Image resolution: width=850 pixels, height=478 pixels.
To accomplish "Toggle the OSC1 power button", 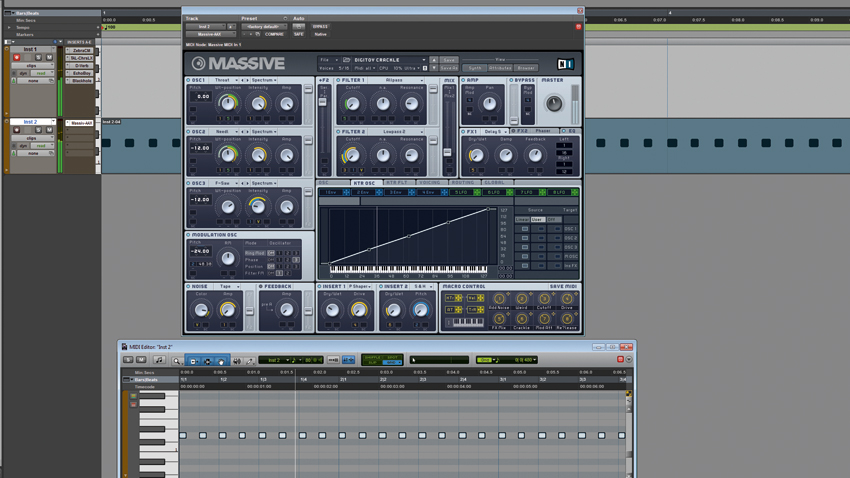I will click(189, 80).
